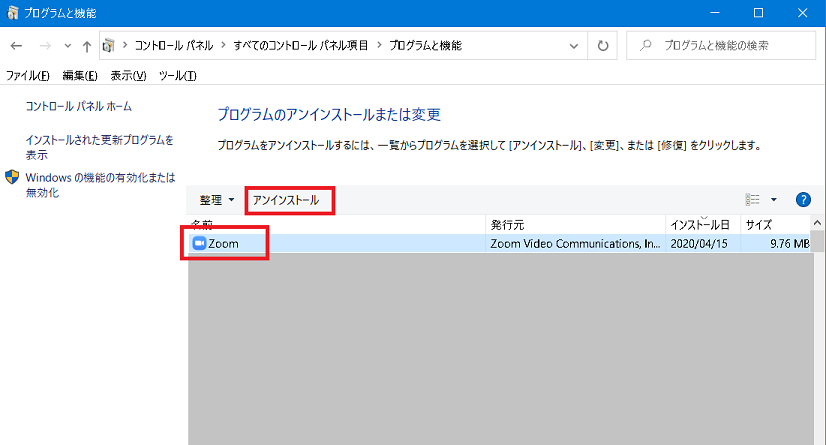Open Windows の機能の有効化または無効化 link
The width and height of the screenshot is (826, 445).
point(100,185)
